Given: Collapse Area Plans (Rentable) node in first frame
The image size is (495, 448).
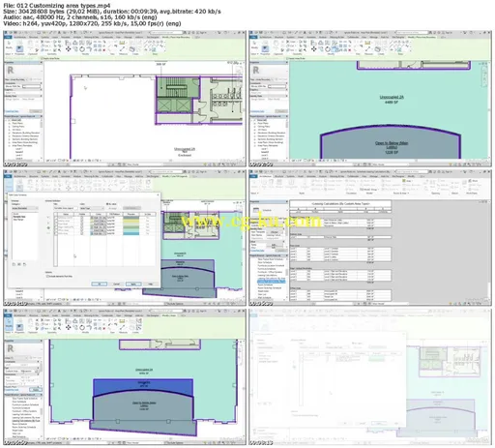Looking at the screenshot, I should 10,145.
